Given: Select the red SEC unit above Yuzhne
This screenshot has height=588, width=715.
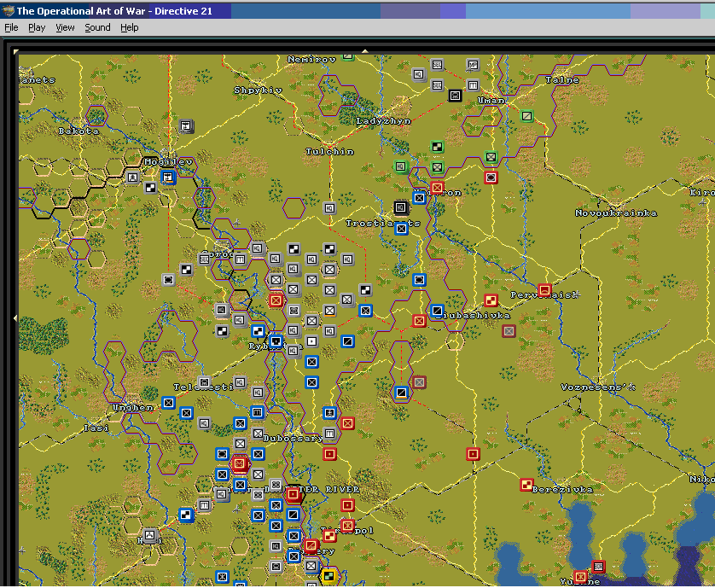Looking at the screenshot, I should coord(598,567).
